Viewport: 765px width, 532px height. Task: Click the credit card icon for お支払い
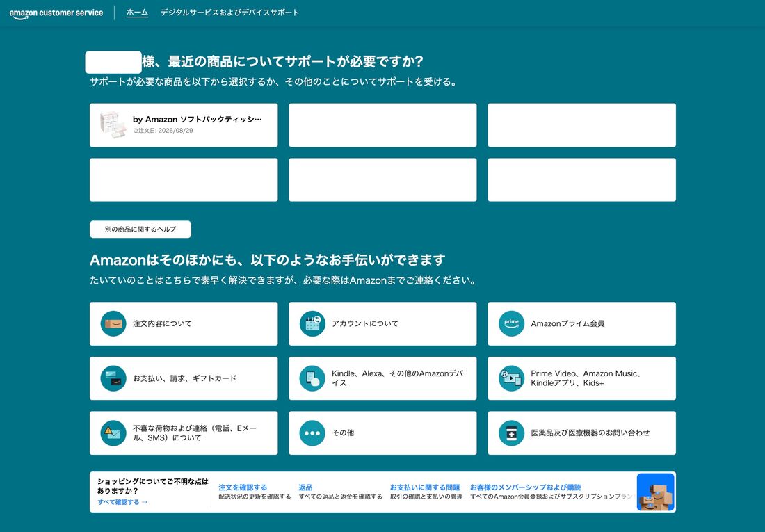(113, 378)
